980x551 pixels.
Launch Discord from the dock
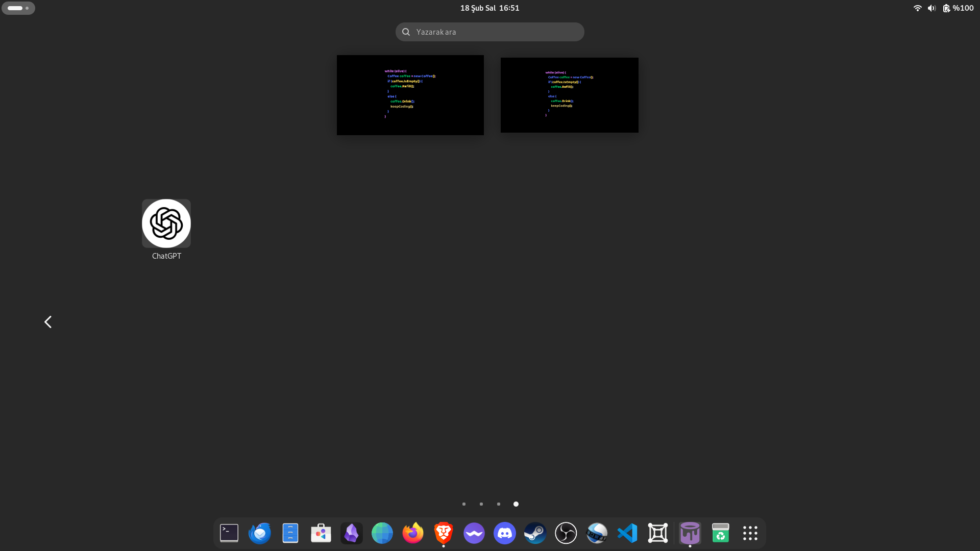(x=505, y=533)
